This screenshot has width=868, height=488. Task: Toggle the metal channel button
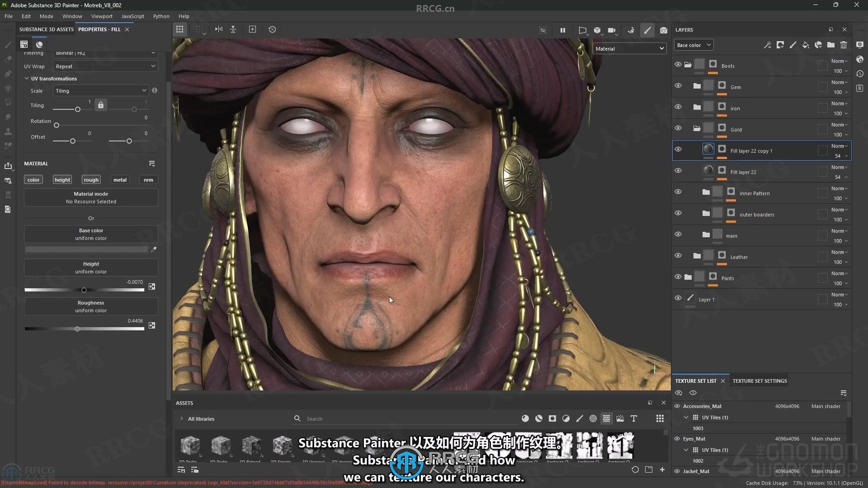point(120,180)
